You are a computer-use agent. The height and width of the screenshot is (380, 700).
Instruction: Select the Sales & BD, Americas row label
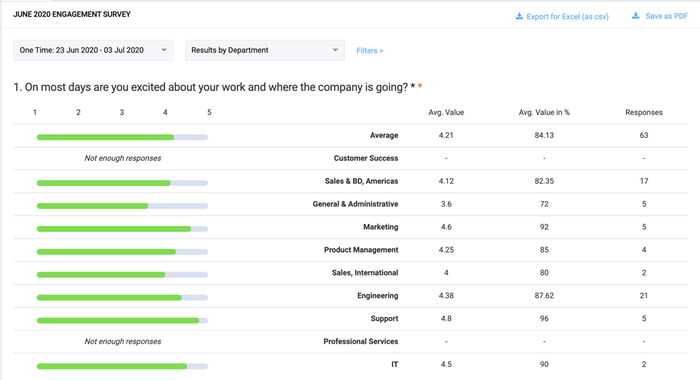point(361,181)
